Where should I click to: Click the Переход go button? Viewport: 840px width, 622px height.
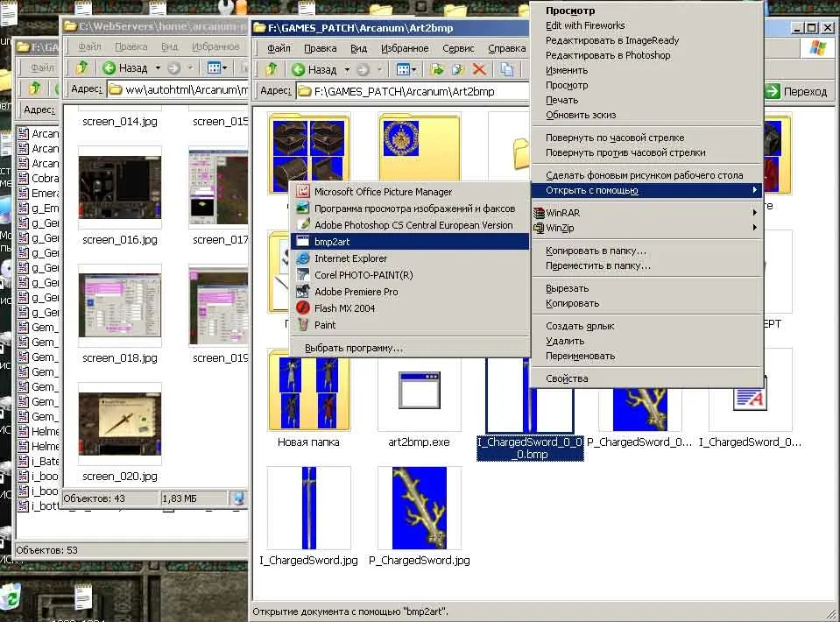point(796,91)
